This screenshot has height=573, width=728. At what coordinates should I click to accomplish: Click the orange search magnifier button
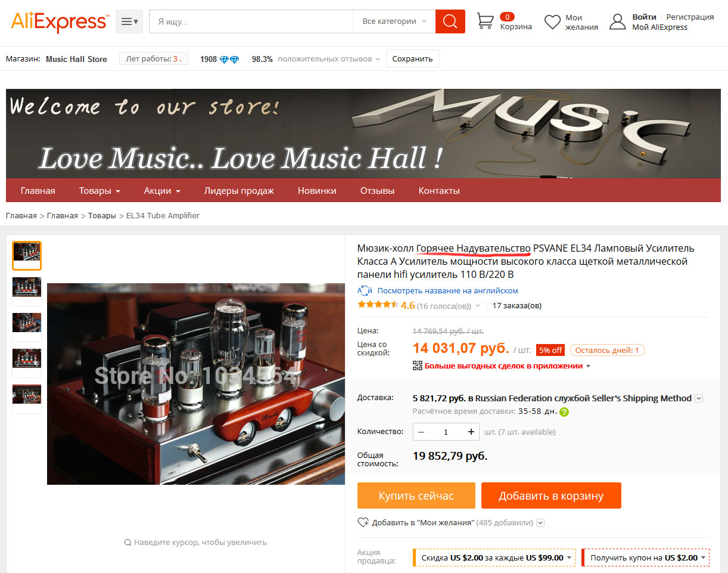[450, 21]
